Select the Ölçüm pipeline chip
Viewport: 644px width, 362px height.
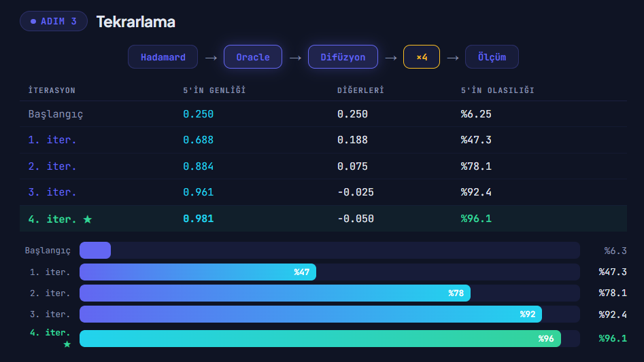click(x=492, y=57)
